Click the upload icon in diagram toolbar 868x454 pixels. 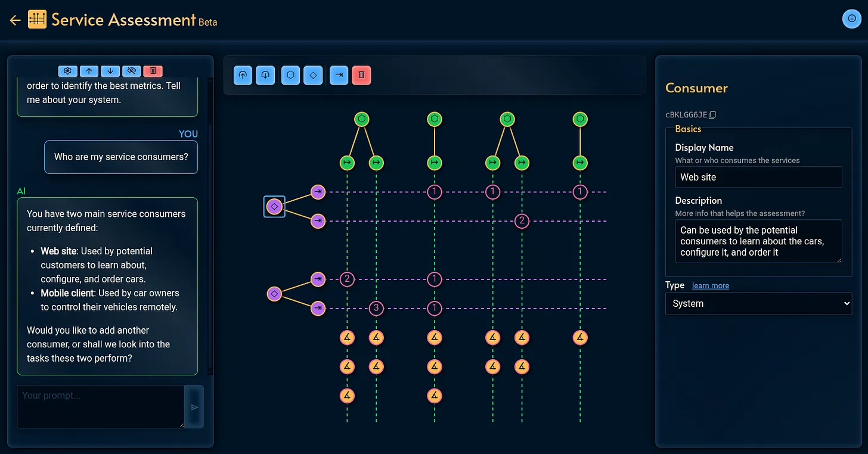tap(243, 76)
